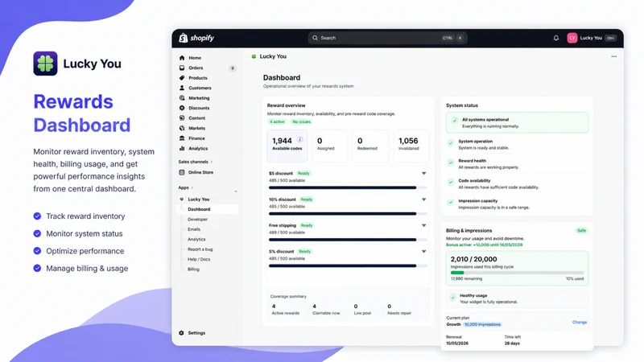Click the Renewal date 15/05/2026
Viewport: 644px width, 362px height.
click(x=457, y=343)
